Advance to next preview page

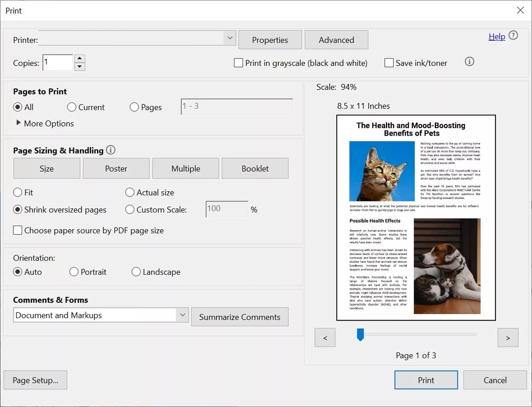pyautogui.click(x=508, y=337)
